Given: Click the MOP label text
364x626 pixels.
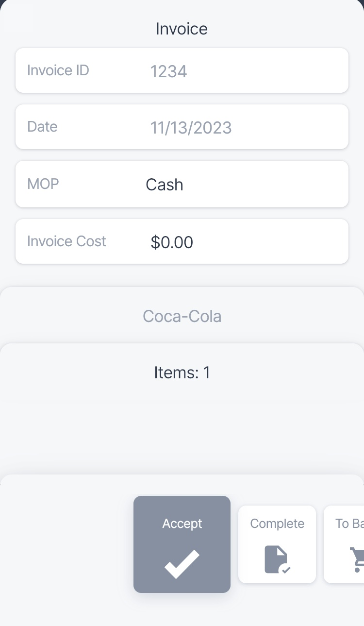Looking at the screenshot, I should click(43, 184).
